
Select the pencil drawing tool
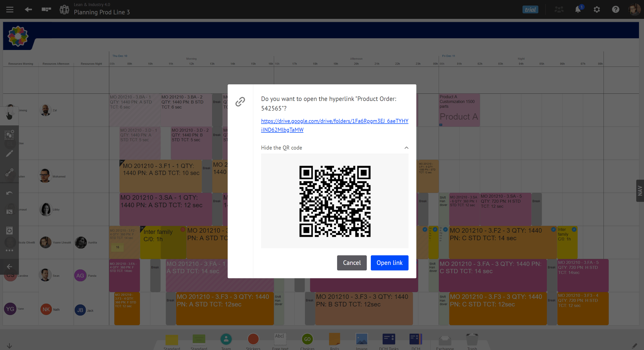click(9, 154)
